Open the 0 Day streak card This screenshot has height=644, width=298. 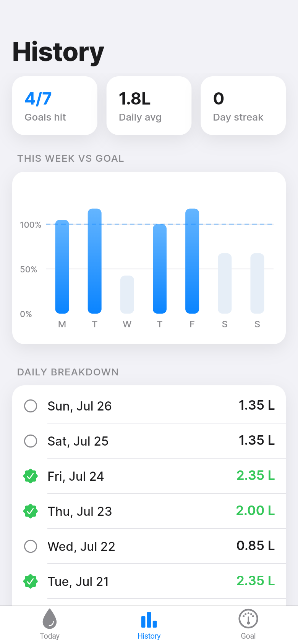pos(243,106)
